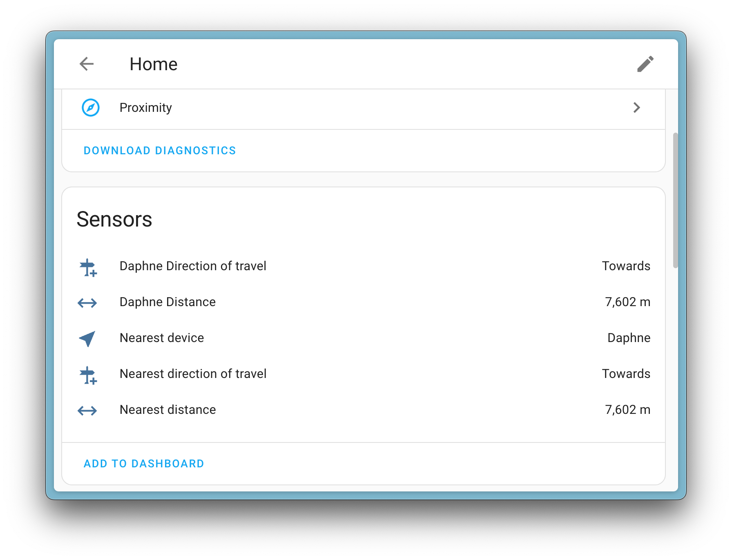The width and height of the screenshot is (732, 560).
Task: Click the Proximity compass icon
Action: [91, 108]
